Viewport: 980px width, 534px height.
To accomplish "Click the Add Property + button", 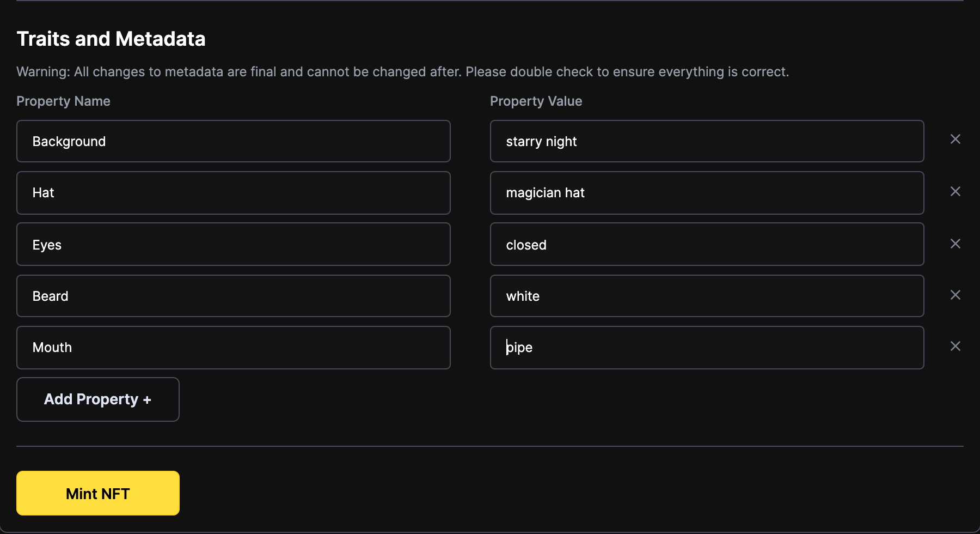I will (98, 399).
